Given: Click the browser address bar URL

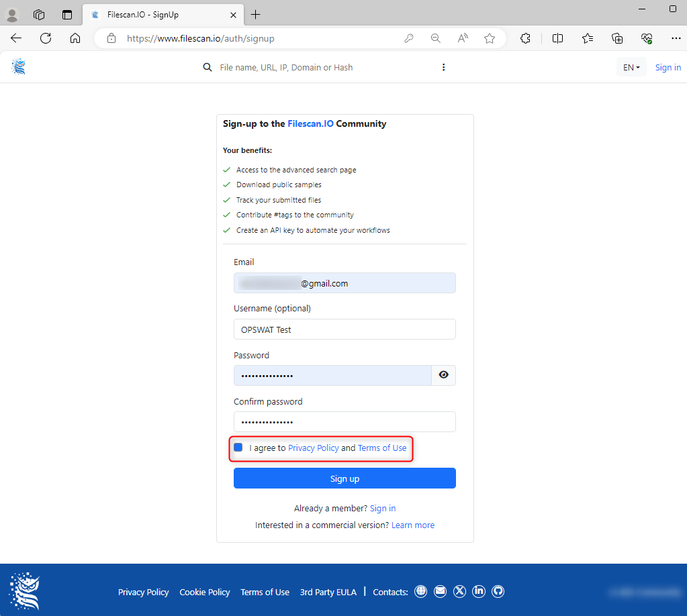Looking at the screenshot, I should (201, 38).
